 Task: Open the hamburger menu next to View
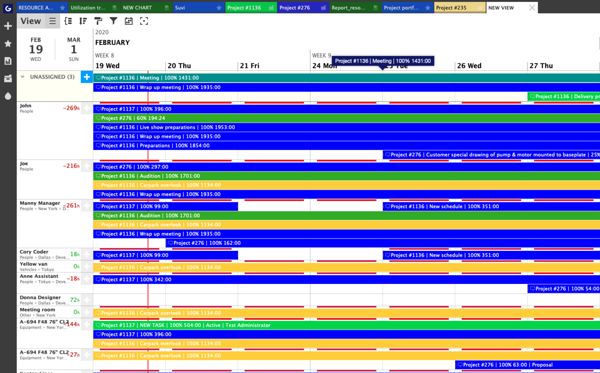tap(52, 21)
